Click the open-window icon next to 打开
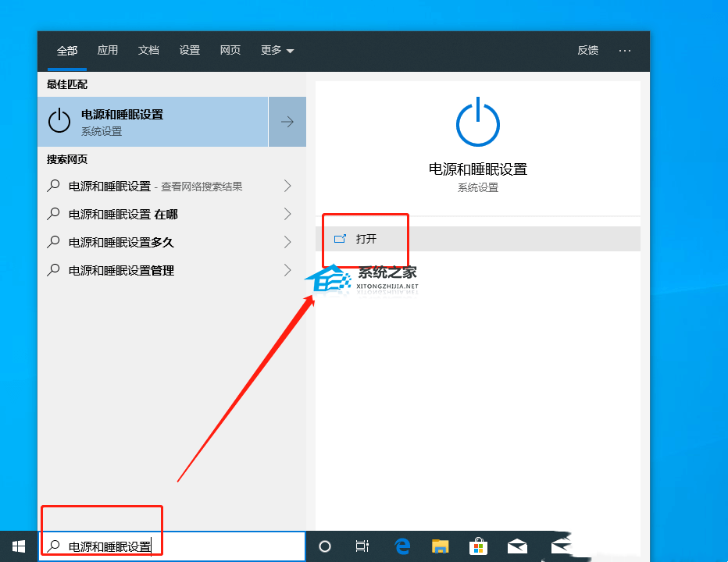 (x=341, y=239)
